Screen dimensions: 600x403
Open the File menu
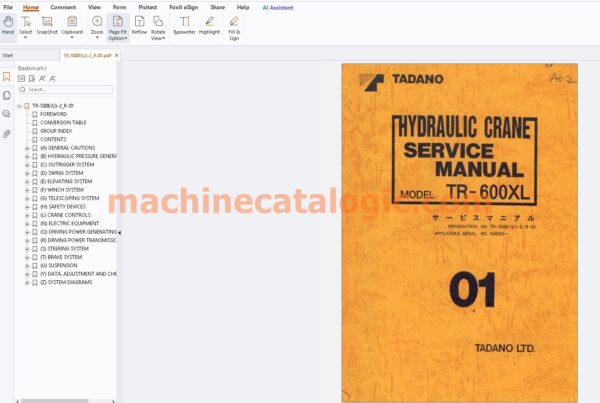tap(8, 7)
